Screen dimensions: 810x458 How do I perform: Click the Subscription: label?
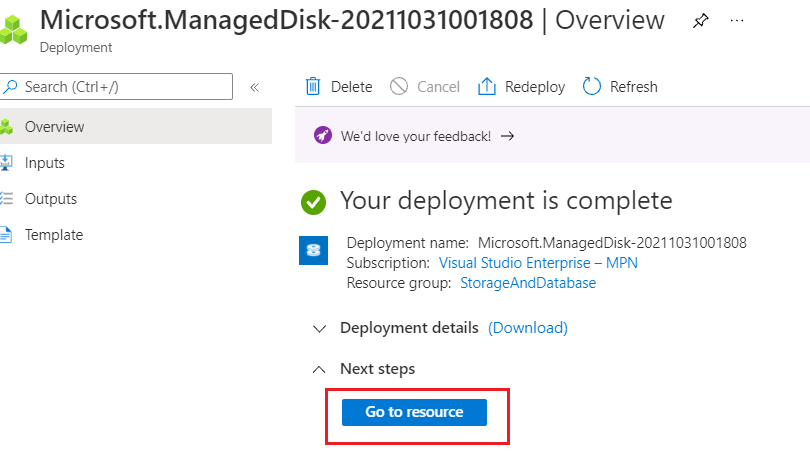tap(388, 263)
